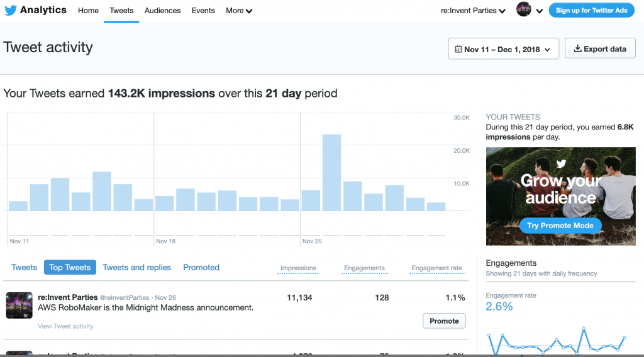Screen dimensions: 644x357
Task: Expand the More menu
Action: [239, 11]
